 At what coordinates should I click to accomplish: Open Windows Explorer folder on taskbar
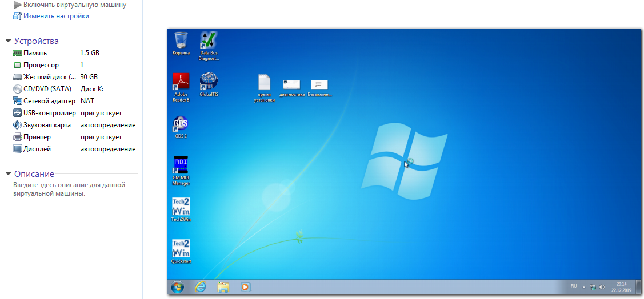223,286
